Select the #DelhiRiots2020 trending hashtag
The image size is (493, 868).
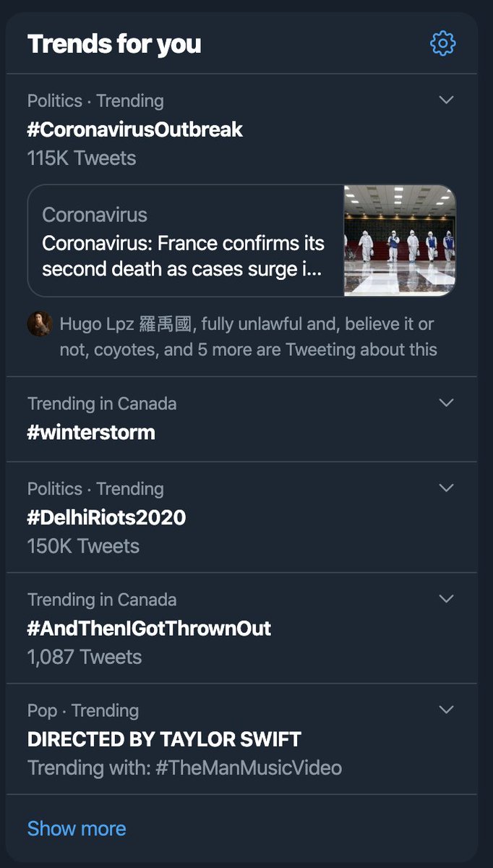[x=106, y=518]
